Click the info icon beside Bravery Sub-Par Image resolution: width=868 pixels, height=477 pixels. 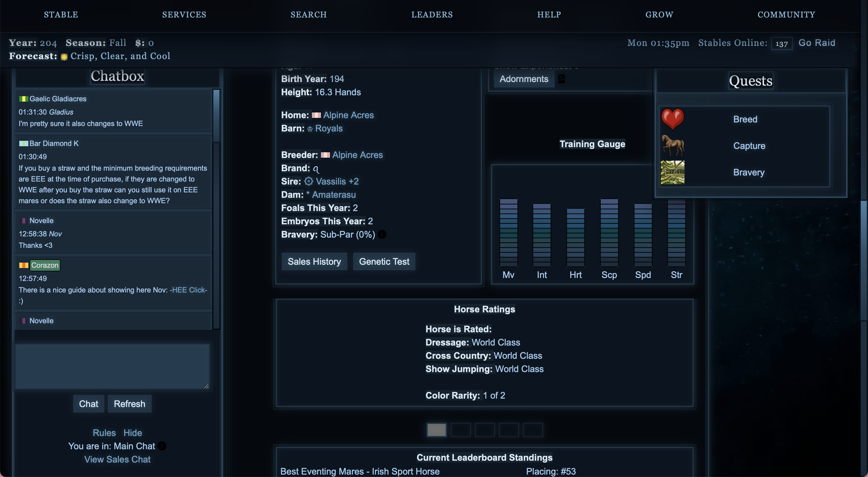pos(382,234)
